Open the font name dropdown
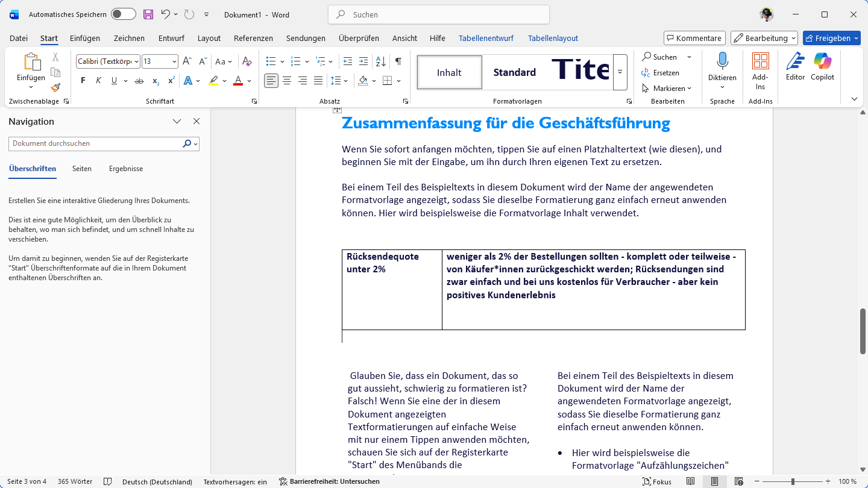 pyautogui.click(x=136, y=61)
